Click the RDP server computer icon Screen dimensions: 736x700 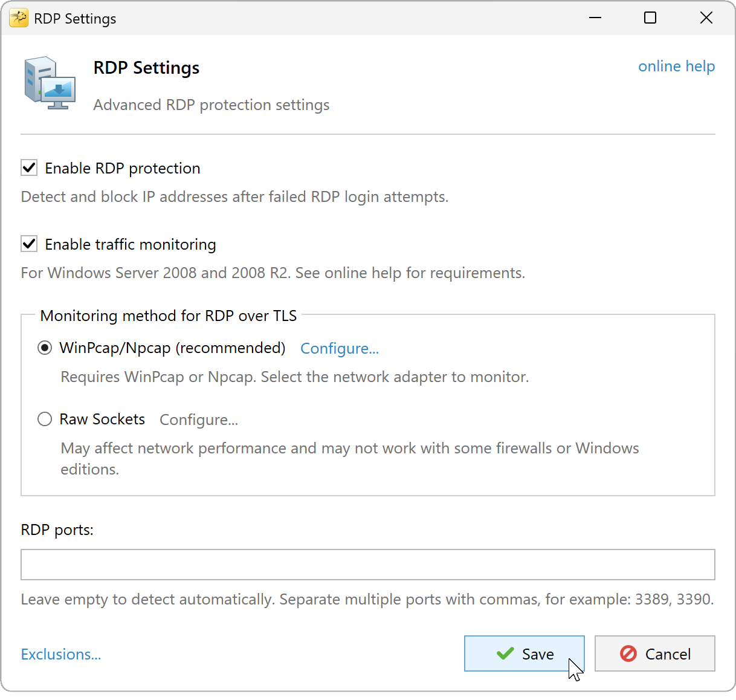click(x=50, y=83)
